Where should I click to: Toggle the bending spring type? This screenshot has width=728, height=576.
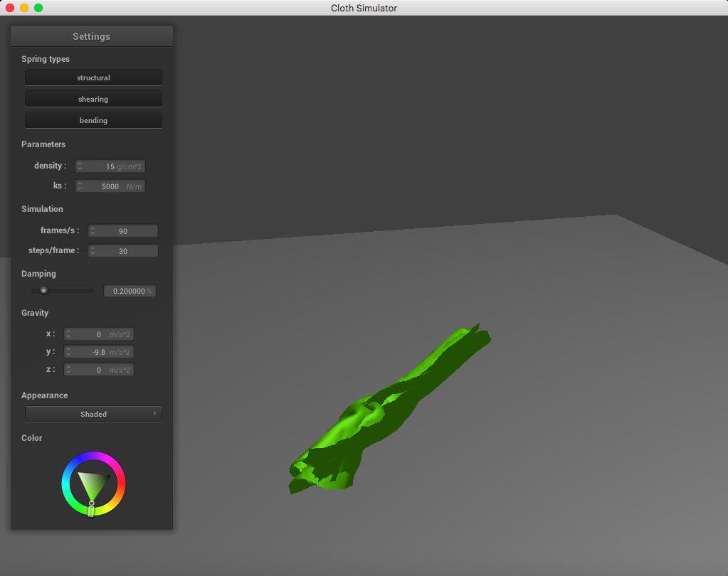click(93, 120)
